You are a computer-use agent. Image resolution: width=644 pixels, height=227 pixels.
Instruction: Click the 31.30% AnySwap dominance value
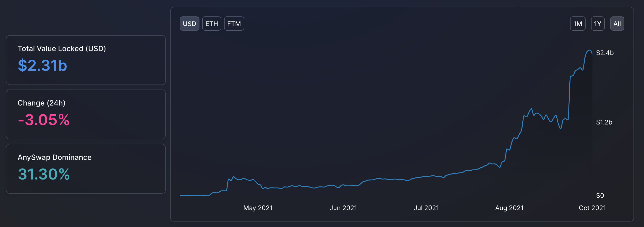pos(44,174)
